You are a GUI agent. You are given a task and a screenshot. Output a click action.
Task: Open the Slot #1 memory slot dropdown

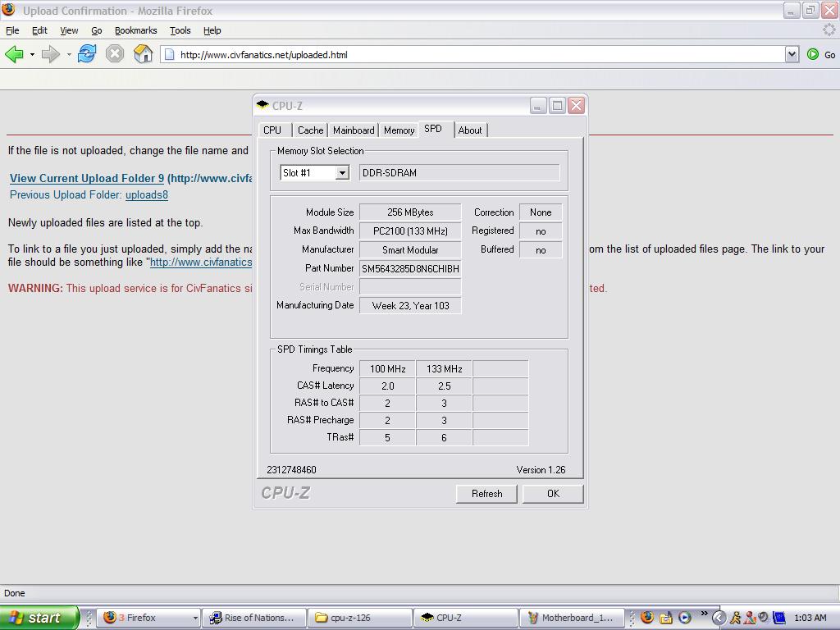[342, 172]
